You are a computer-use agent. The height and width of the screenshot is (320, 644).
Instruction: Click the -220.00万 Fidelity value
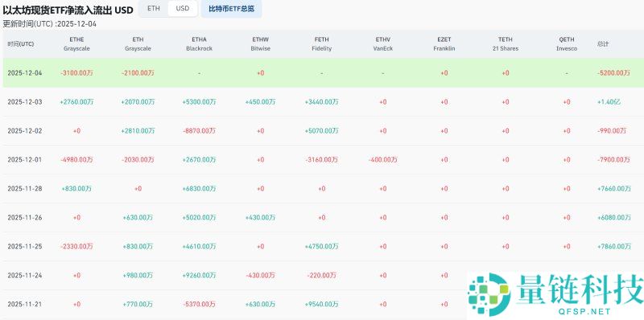[321, 275]
